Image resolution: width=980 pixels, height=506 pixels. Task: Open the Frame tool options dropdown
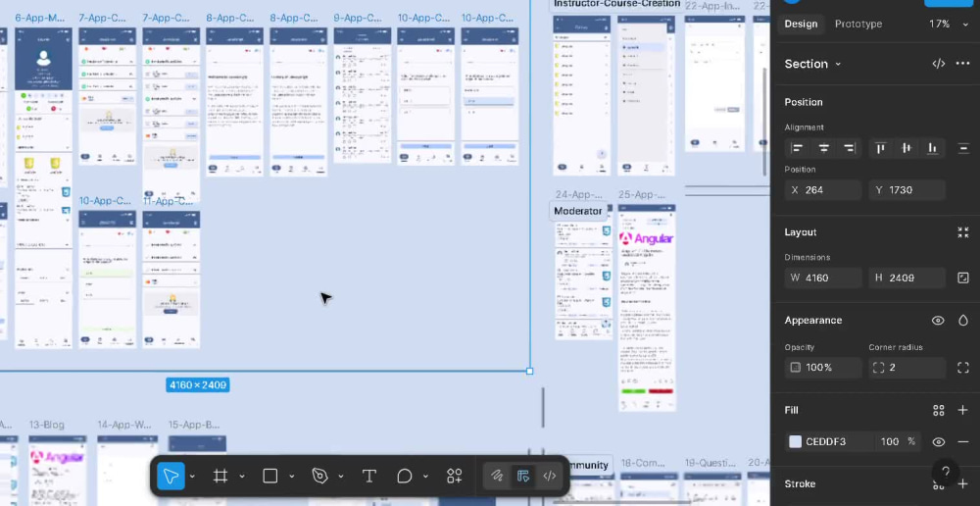click(x=242, y=477)
